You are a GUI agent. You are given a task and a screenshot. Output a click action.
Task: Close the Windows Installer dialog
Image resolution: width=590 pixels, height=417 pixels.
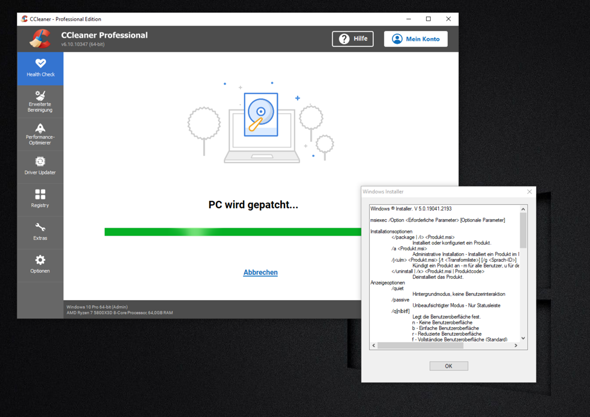529,192
